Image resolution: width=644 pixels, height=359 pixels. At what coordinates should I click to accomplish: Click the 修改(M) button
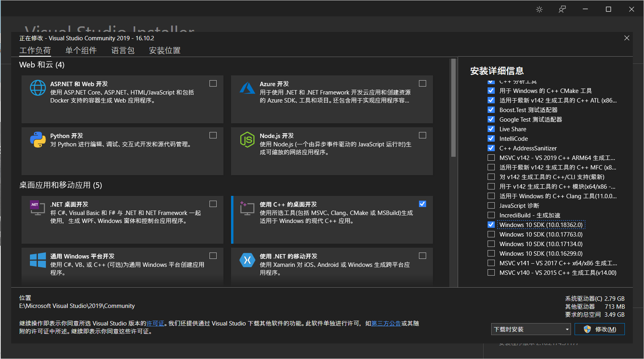point(599,329)
